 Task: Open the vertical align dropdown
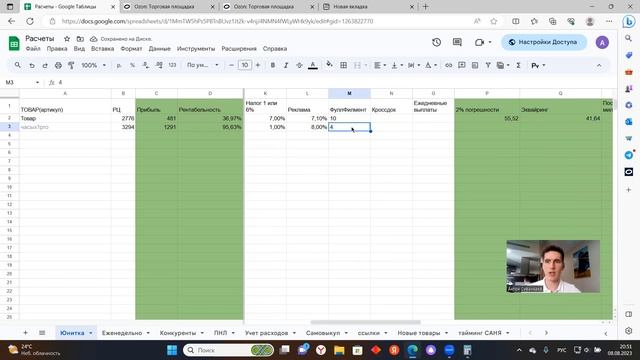pos(397,65)
